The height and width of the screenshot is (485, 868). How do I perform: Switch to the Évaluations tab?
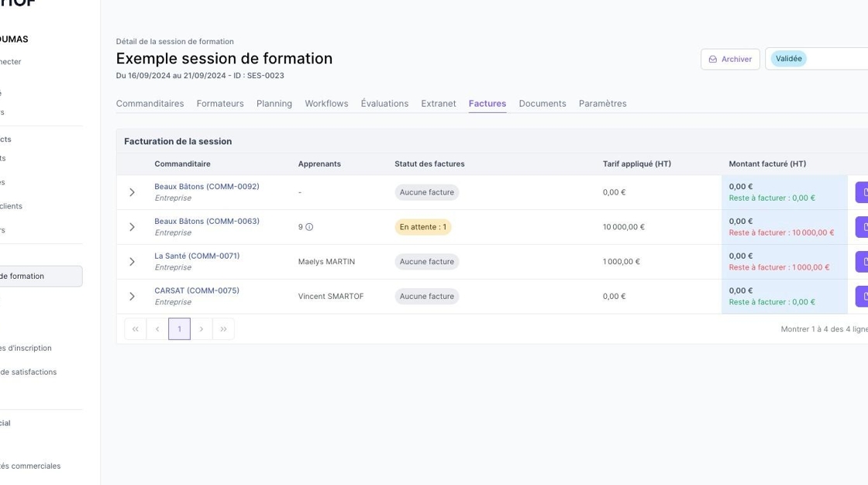click(384, 104)
